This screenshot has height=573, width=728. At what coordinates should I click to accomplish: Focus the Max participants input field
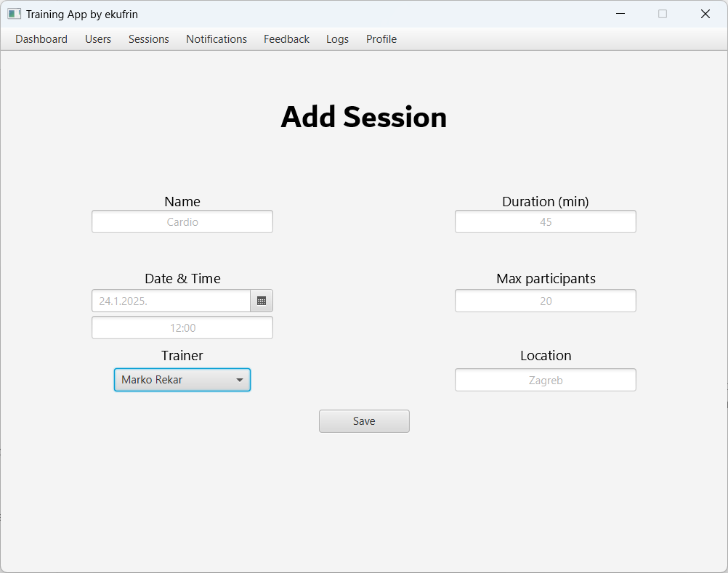point(546,301)
